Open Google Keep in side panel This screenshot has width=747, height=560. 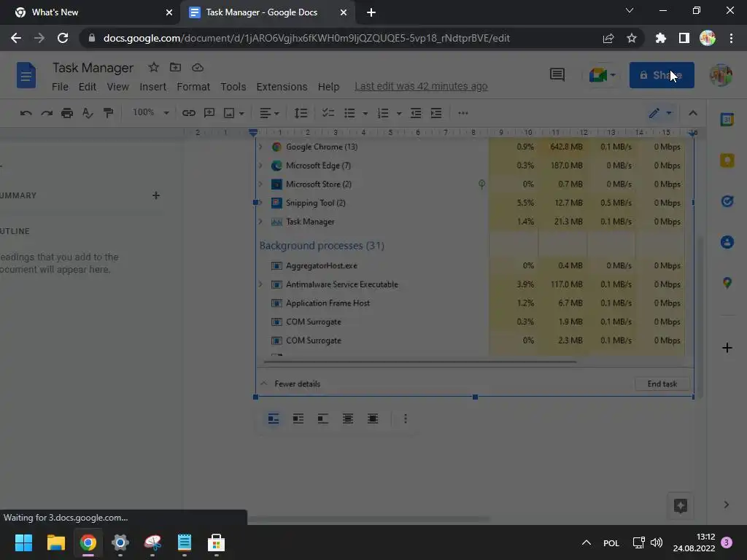(727, 160)
